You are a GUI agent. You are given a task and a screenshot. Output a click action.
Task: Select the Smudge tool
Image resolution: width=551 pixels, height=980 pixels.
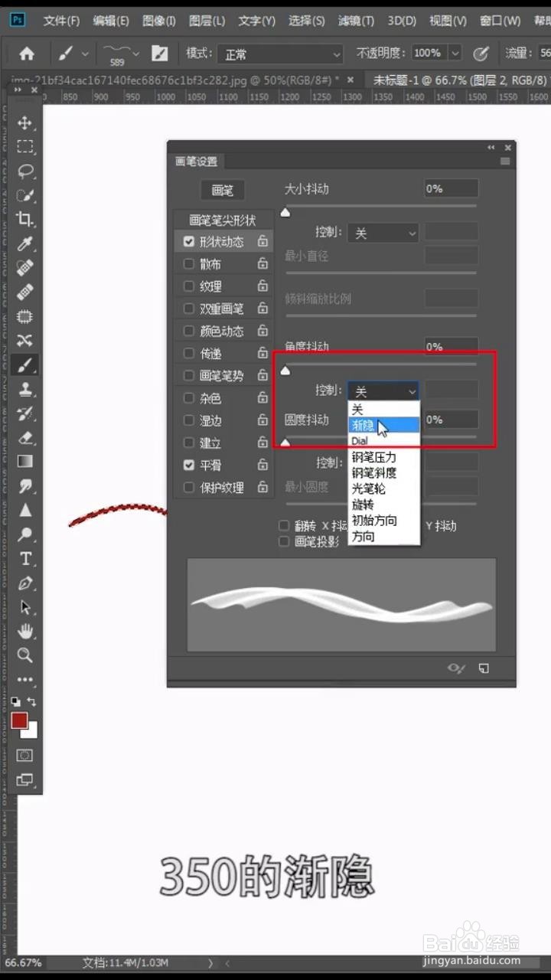[25, 486]
